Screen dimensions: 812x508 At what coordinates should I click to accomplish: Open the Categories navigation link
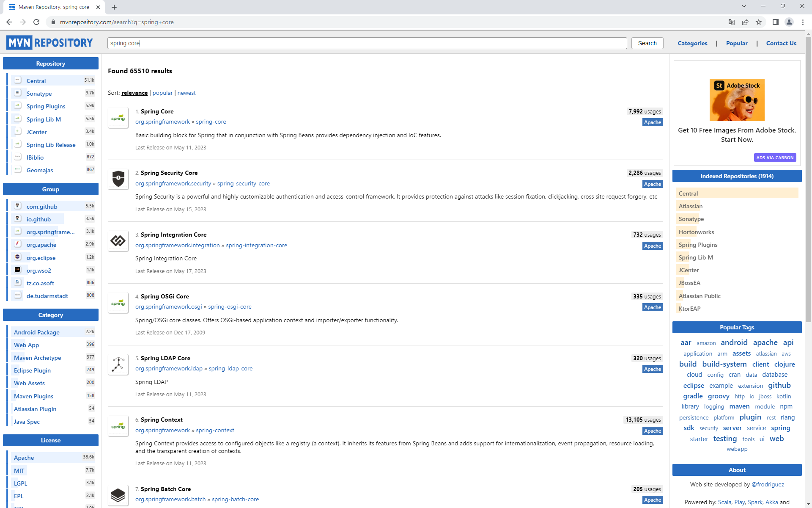pyautogui.click(x=692, y=43)
